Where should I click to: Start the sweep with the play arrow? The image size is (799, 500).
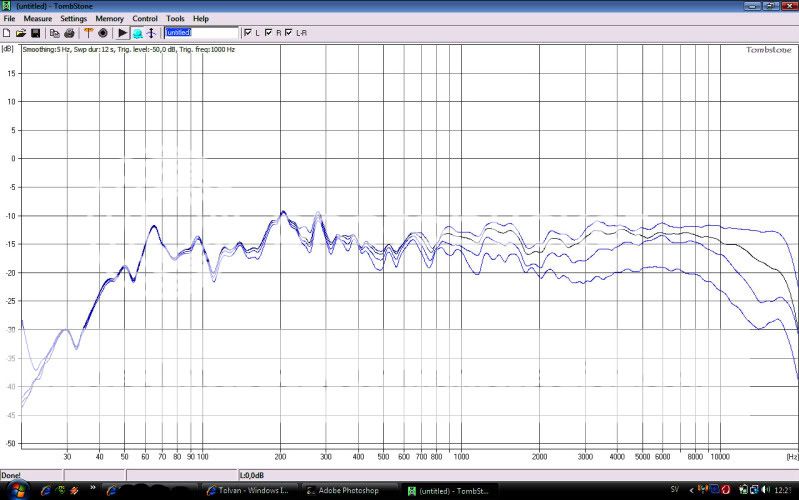click(x=122, y=33)
